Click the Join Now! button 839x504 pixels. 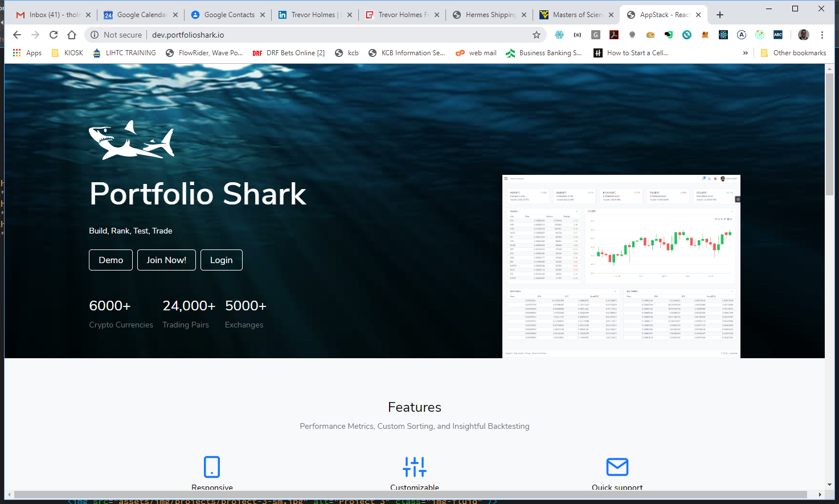click(166, 260)
